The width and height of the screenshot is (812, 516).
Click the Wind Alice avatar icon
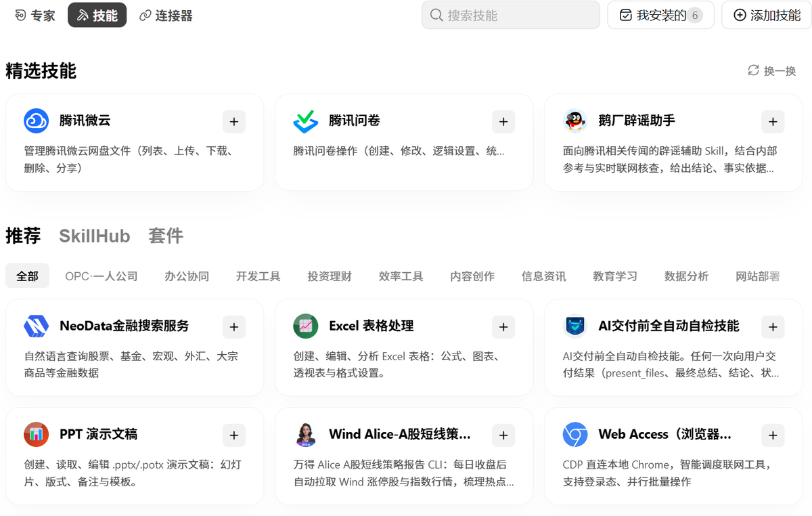(x=305, y=435)
